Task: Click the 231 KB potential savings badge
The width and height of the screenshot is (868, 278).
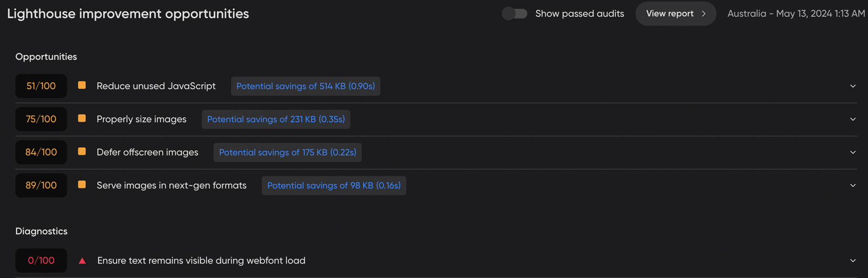Action: [276, 119]
